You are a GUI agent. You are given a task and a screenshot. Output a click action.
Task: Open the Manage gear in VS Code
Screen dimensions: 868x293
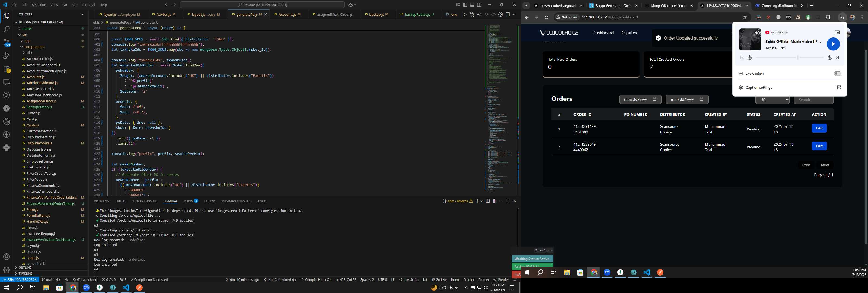click(x=7, y=270)
